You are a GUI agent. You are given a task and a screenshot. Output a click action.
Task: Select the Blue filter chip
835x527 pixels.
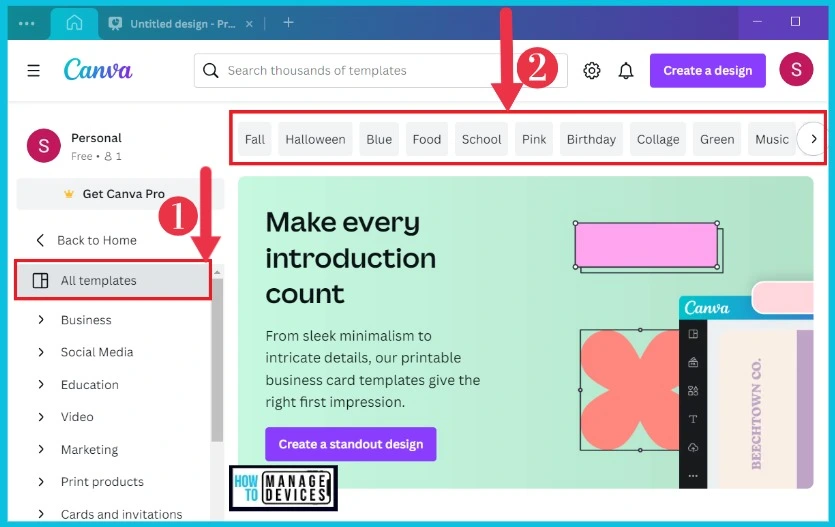[379, 139]
